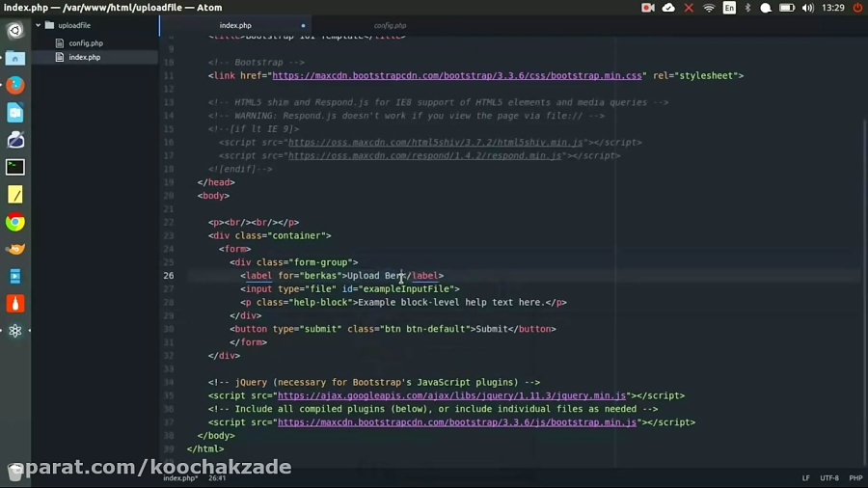The width and height of the screenshot is (868, 488).
Task: Open the blue video app dock icon
Action: tap(14, 276)
